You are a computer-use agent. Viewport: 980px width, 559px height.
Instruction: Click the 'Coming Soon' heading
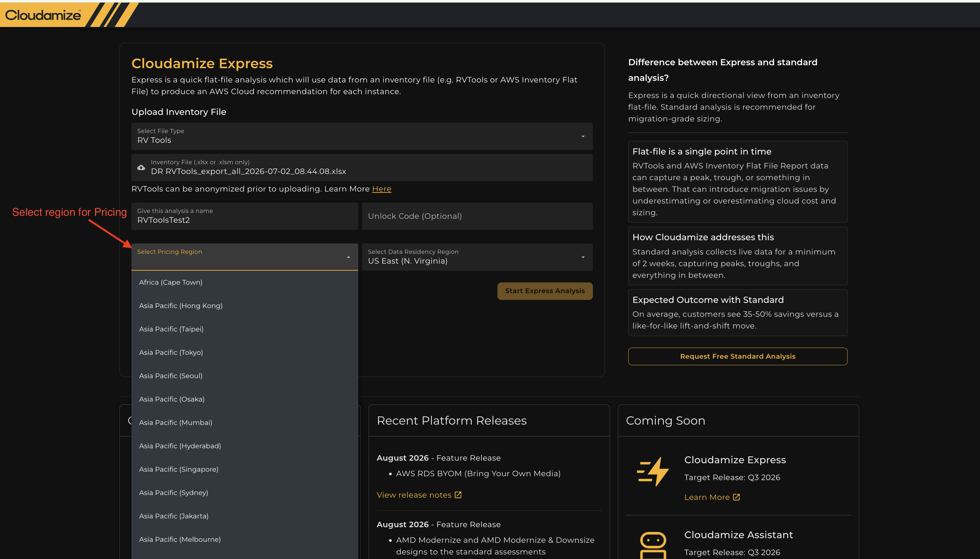(665, 420)
